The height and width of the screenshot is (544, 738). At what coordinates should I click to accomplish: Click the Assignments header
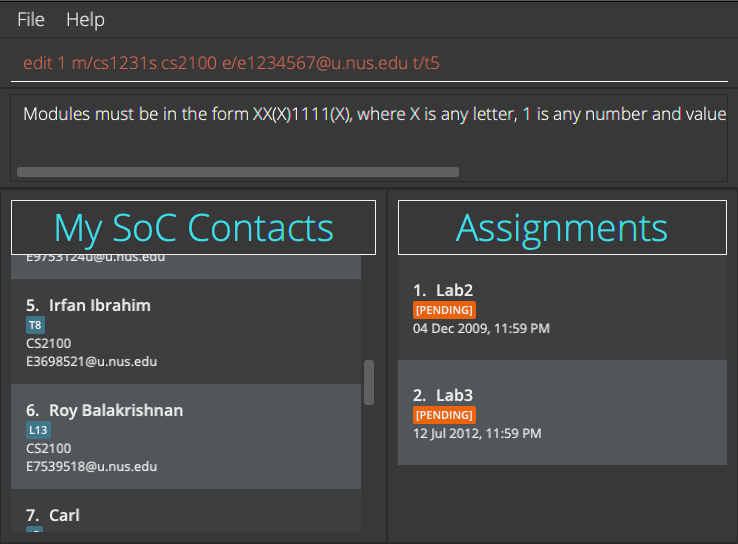[562, 228]
